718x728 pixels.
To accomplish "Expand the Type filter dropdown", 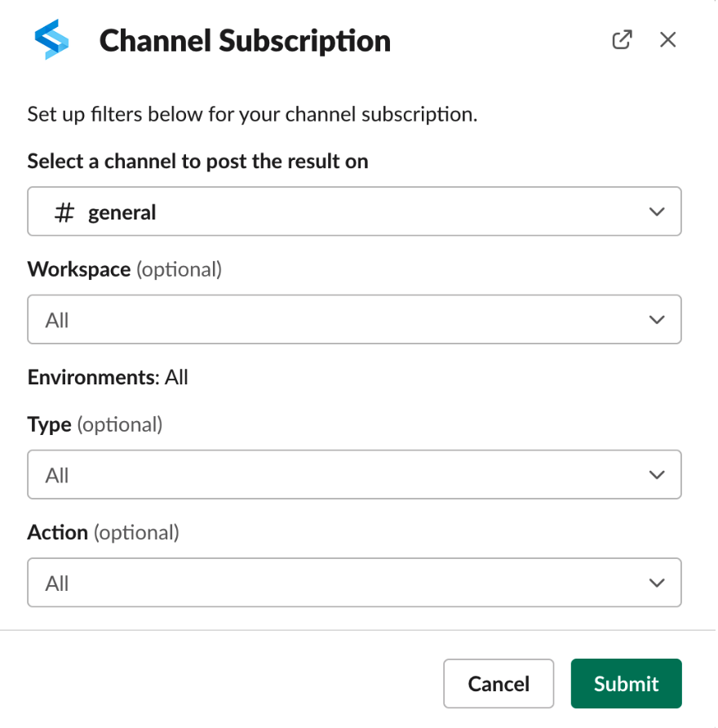I will tap(354, 475).
